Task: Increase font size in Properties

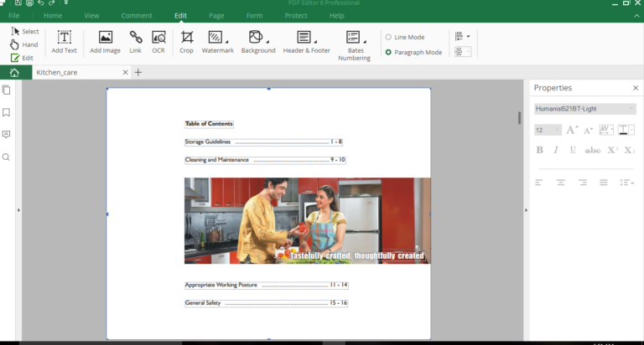Action: [572, 130]
